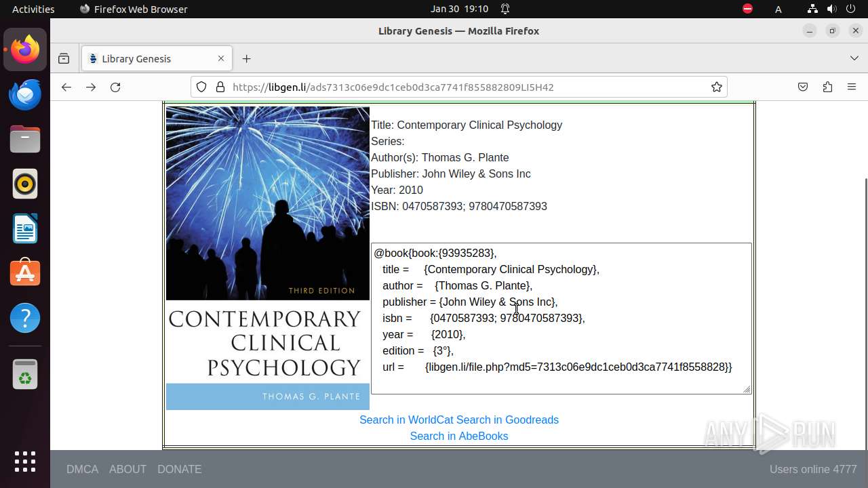This screenshot has height=488, width=868.
Task: Open the Extensions toolbar button
Action: coord(827,87)
